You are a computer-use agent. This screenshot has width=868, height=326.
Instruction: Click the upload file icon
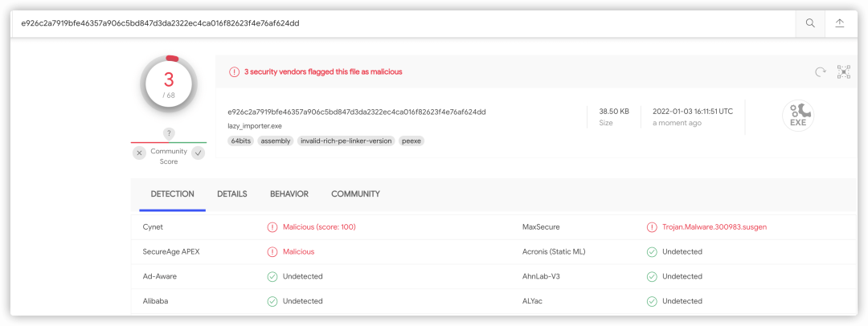point(839,23)
